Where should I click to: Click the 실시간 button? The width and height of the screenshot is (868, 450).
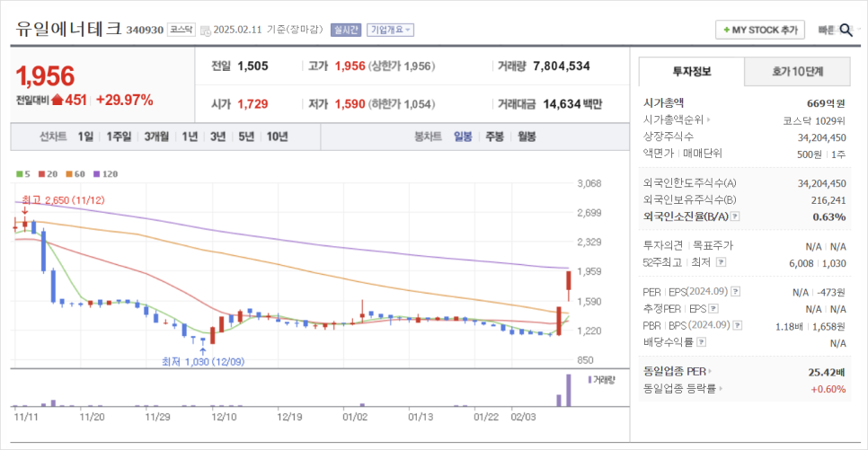(346, 30)
